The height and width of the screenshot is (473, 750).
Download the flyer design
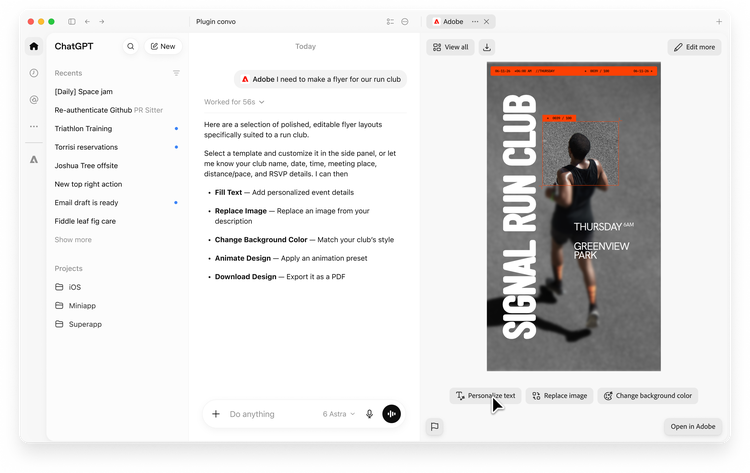[486, 47]
